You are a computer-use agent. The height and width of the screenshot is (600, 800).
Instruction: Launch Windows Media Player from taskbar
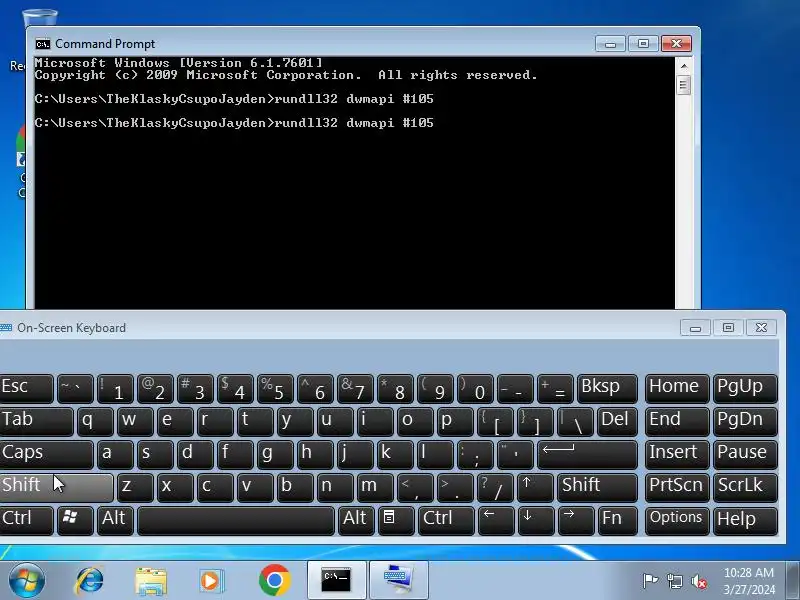[x=211, y=581]
